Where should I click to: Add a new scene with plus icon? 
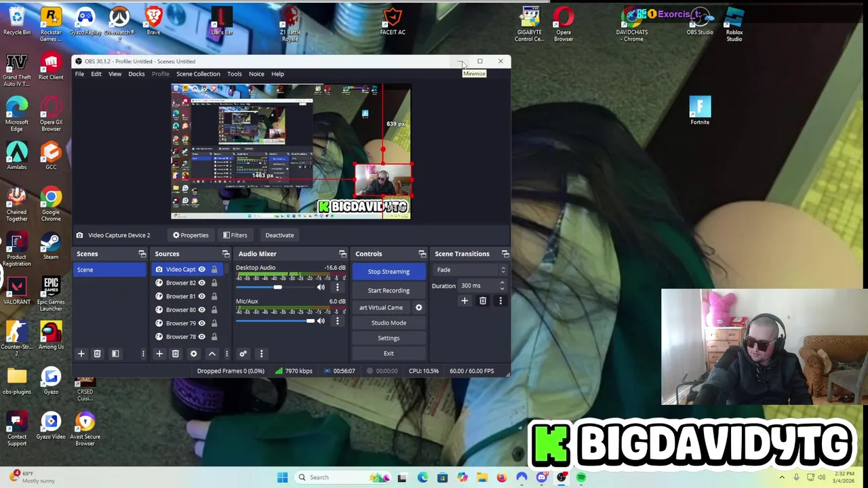(x=81, y=354)
